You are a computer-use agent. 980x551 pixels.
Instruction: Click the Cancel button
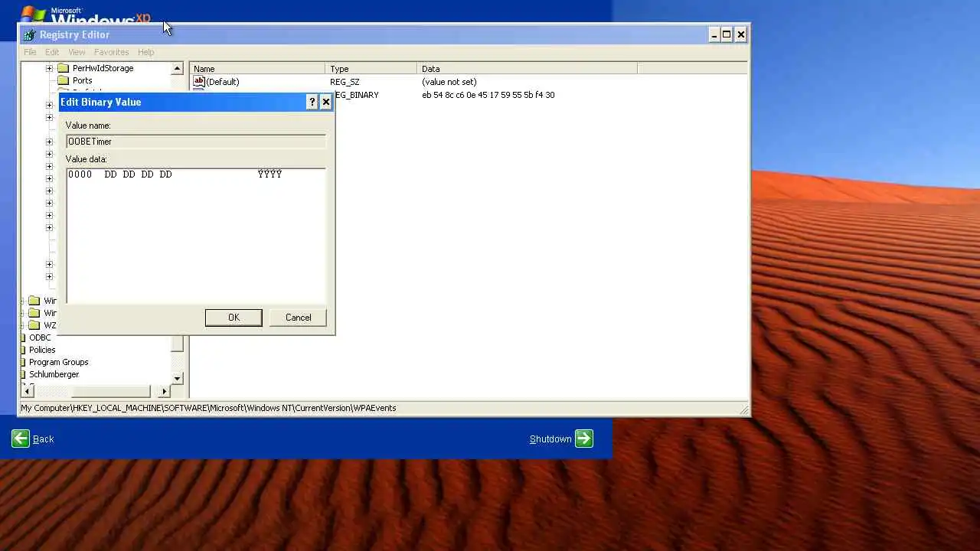tap(298, 318)
